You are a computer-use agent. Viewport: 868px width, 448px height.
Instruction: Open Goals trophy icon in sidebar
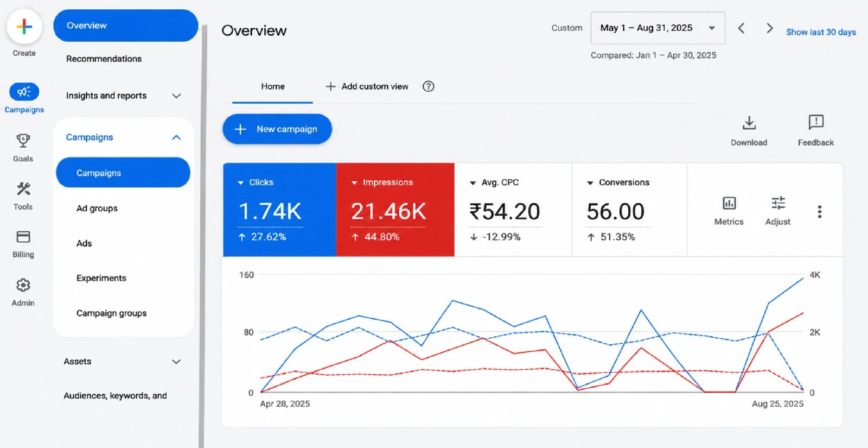tap(23, 141)
